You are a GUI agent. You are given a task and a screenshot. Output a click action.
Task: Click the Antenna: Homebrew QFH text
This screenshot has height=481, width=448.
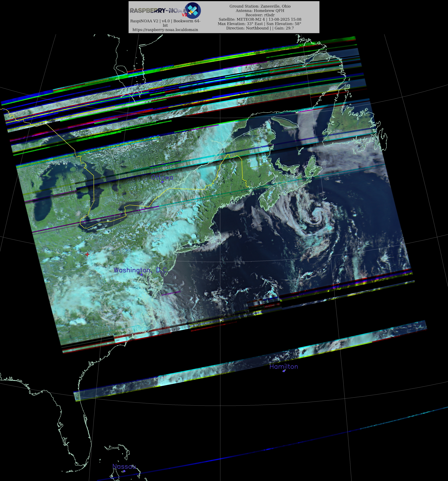pos(260,11)
